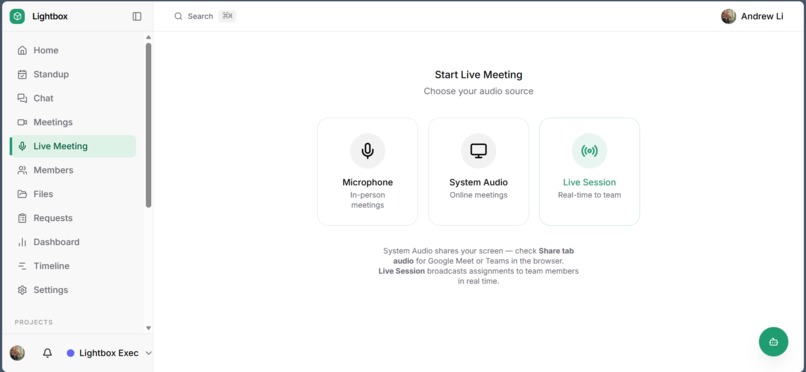Click the Standup calendar icon

22,75
